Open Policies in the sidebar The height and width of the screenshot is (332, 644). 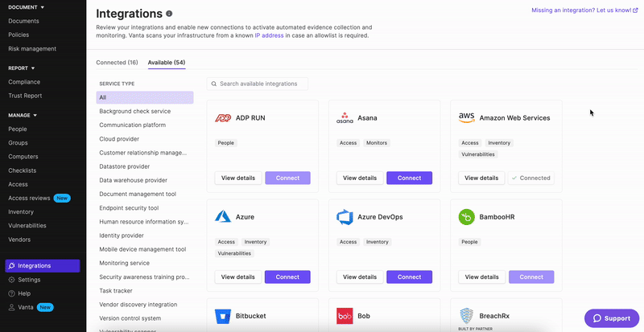[x=19, y=35]
